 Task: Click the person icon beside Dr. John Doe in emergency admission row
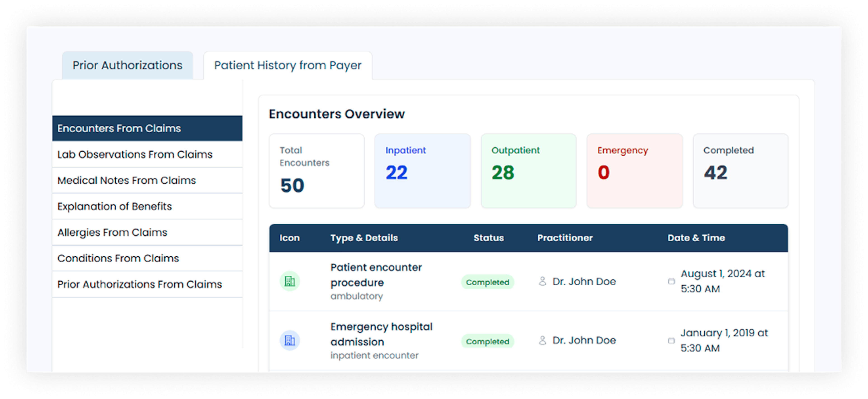542,341
